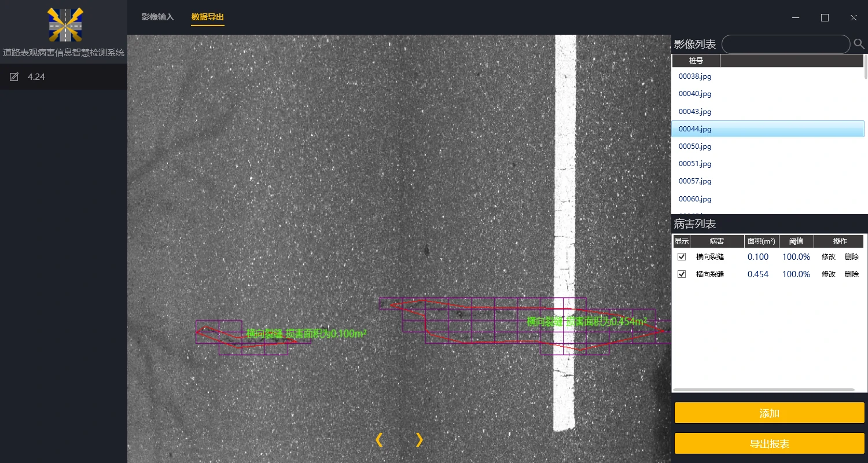Go to previous image with left arrow

[x=379, y=440]
